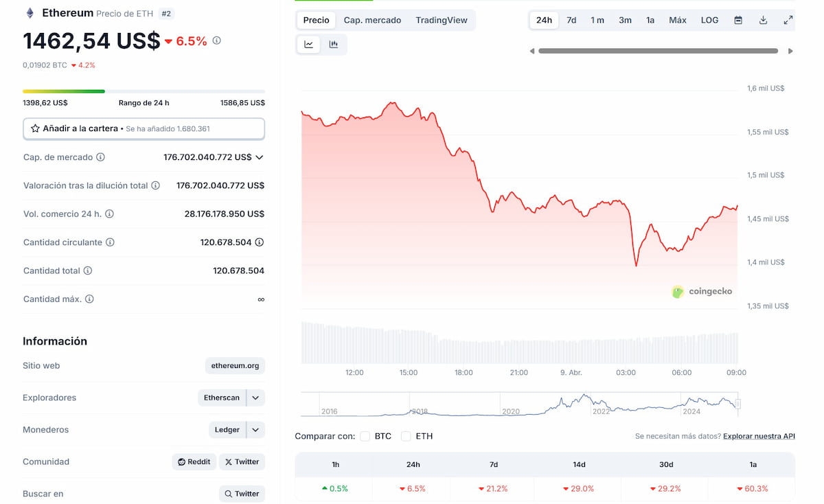The image size is (824, 504).
Task: Switch to candlestick chart icon
Action: click(x=334, y=43)
